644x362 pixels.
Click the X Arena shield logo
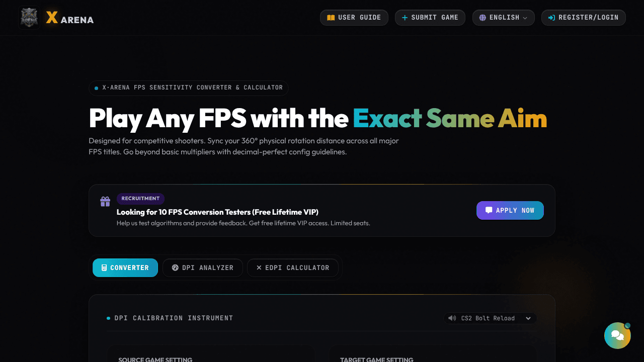click(x=29, y=18)
